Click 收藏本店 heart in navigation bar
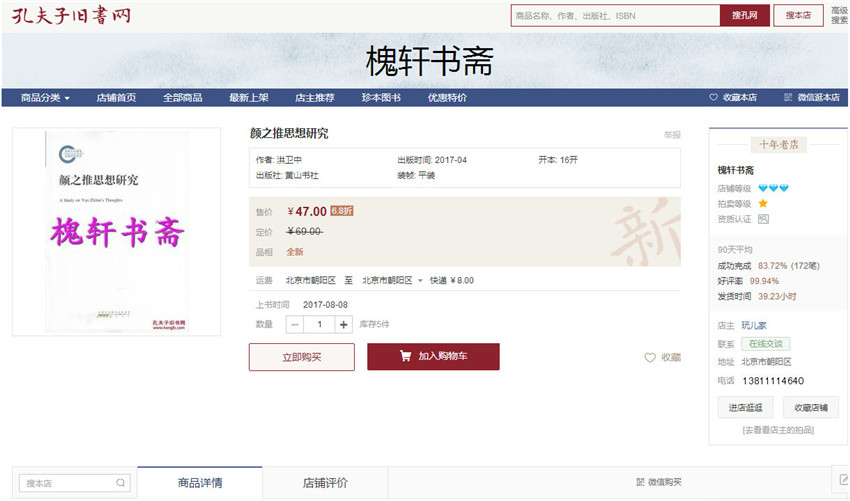This screenshot has width=850, height=501. 714,98
